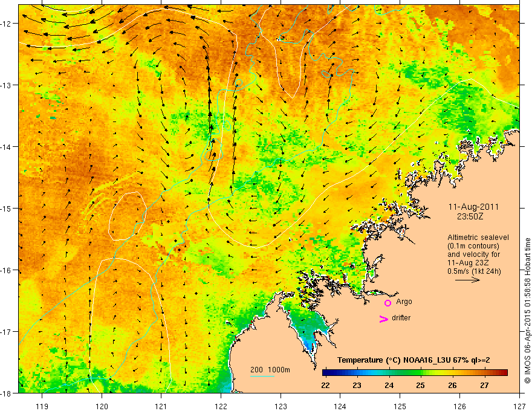Image resolution: width=532 pixels, height=411 pixels.
Task: Click the magenta Argo circle legend symbol
Action: [388, 303]
